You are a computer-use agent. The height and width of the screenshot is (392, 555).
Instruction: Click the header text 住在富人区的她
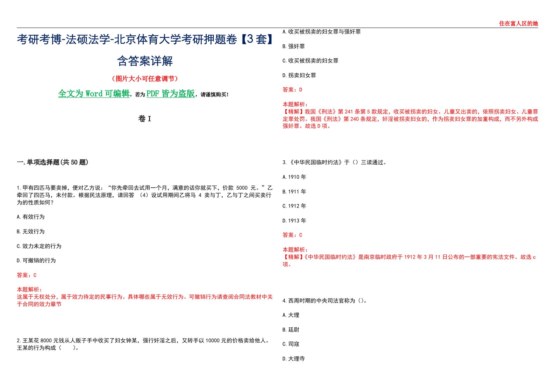[518, 24]
